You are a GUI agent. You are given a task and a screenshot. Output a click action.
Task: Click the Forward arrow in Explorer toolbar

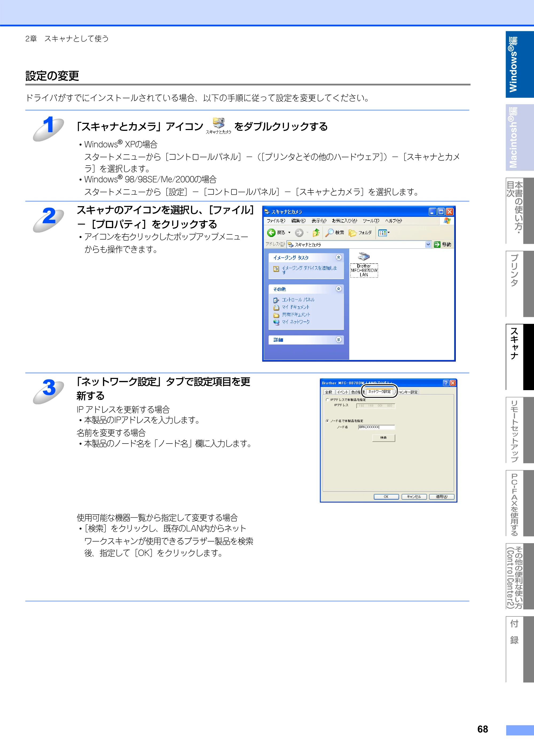click(299, 233)
